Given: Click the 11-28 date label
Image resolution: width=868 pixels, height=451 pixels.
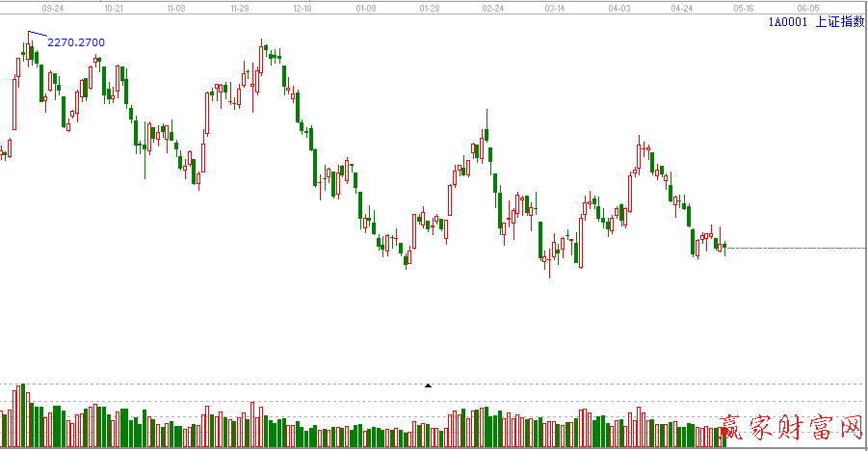Looking at the screenshot, I should click(240, 7).
